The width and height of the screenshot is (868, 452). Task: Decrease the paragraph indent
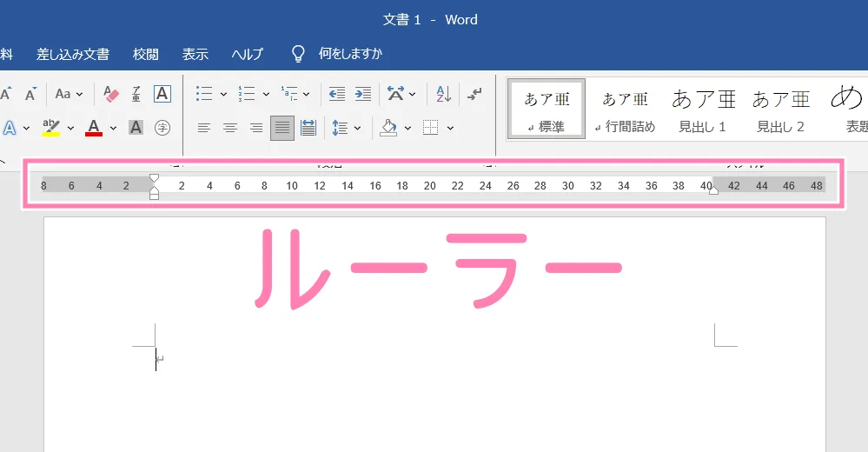[x=337, y=94]
